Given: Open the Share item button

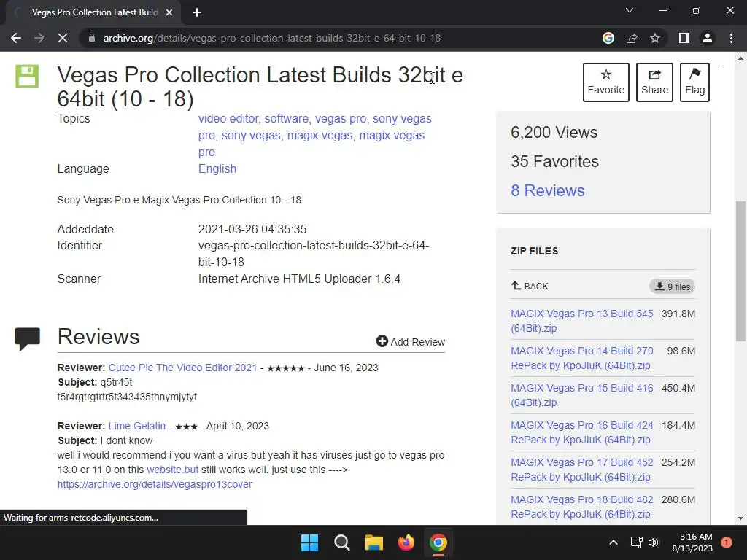Looking at the screenshot, I should tap(654, 82).
